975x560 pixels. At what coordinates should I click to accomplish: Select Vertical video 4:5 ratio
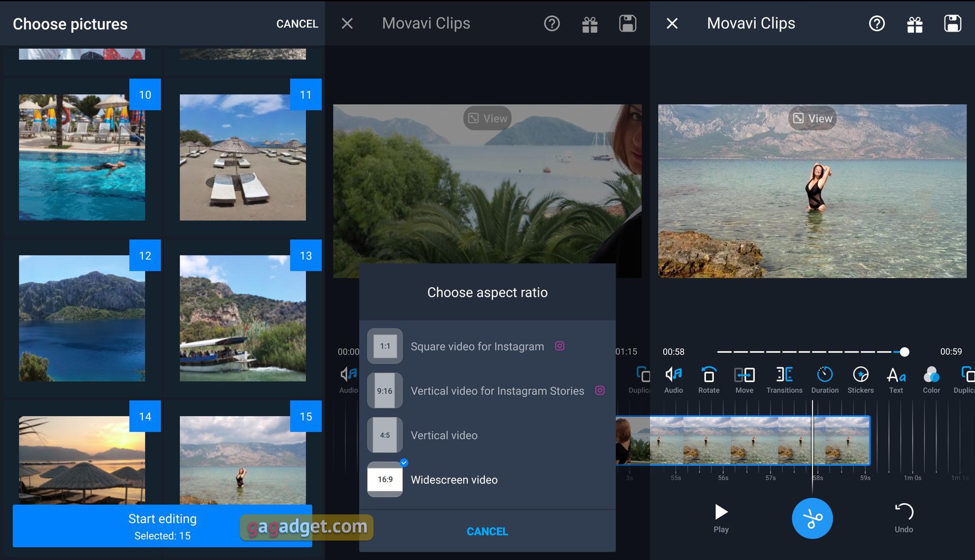point(487,435)
